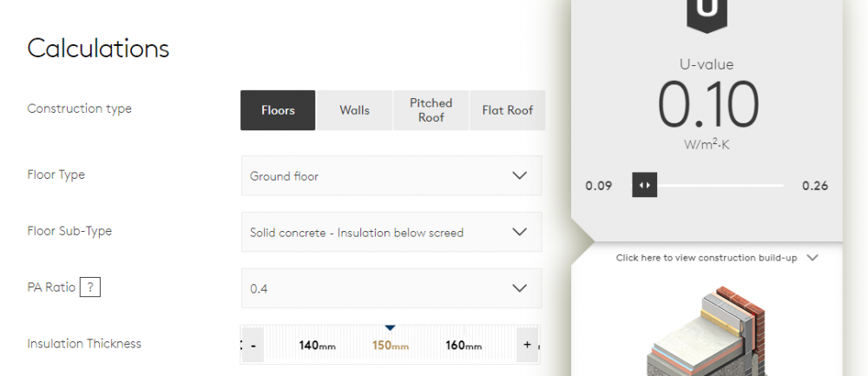868x376 pixels.
Task: Open PA Ratio help question mark
Action: click(90, 287)
